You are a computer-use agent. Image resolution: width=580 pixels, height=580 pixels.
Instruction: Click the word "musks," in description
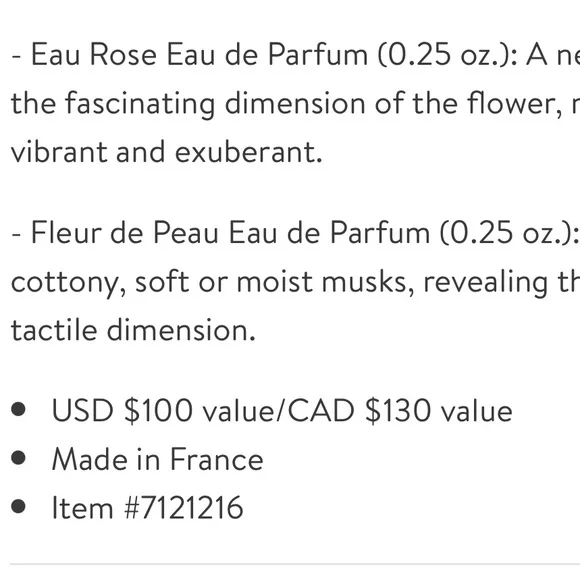(x=368, y=282)
